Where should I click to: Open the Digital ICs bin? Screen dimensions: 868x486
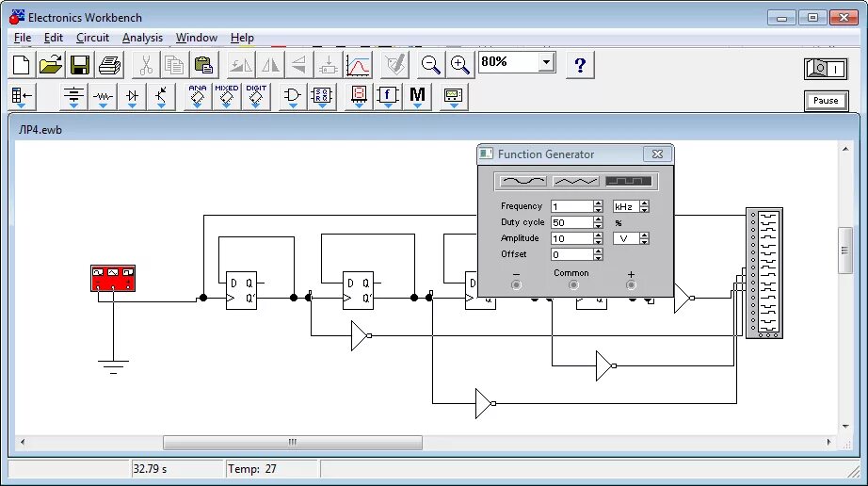click(256, 97)
